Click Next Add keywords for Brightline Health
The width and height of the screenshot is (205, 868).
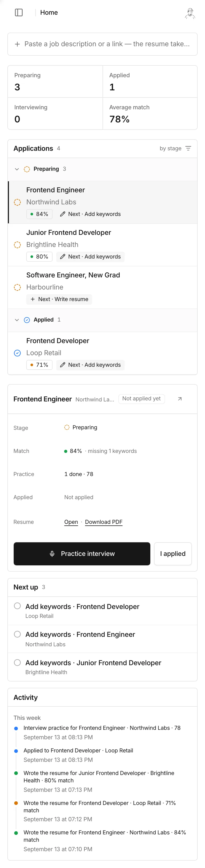pyautogui.click(x=90, y=256)
